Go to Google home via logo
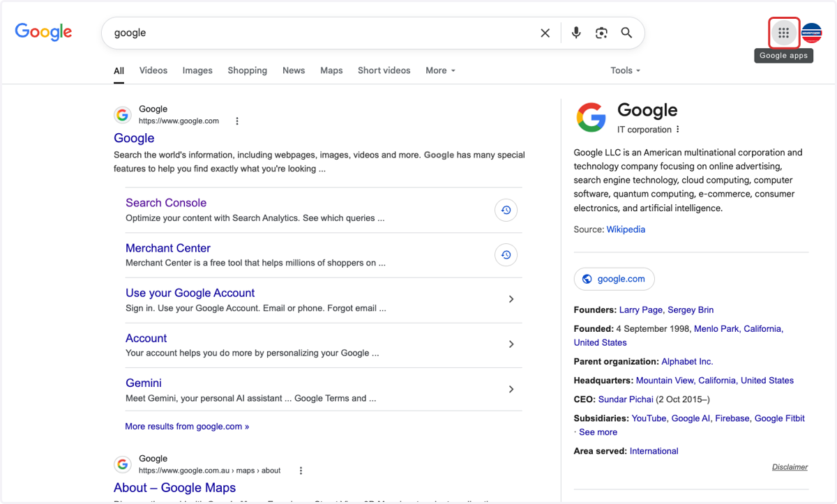The width and height of the screenshot is (837, 504). pyautogui.click(x=43, y=32)
